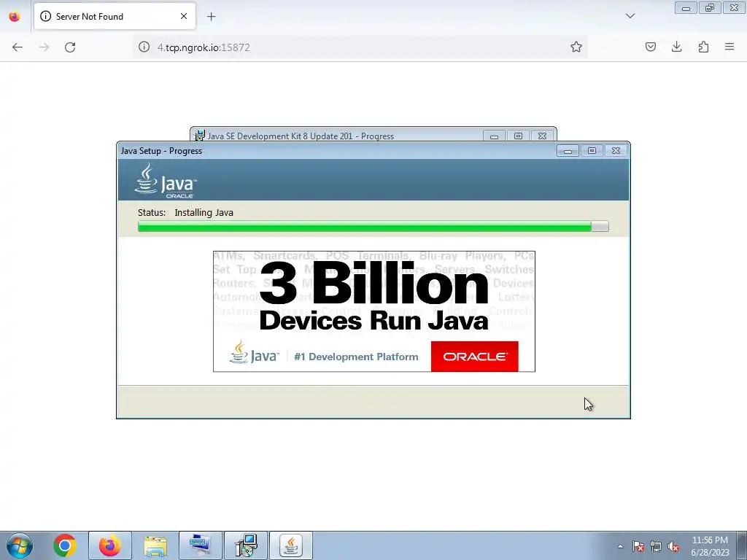
Task: Open Firefox application hamburger menu
Action: pos(729,47)
